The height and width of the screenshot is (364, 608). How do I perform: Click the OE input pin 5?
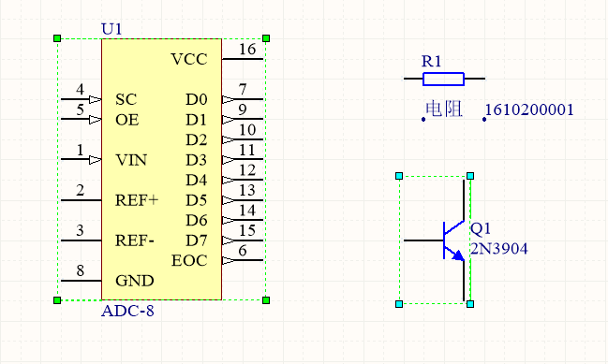81,119
